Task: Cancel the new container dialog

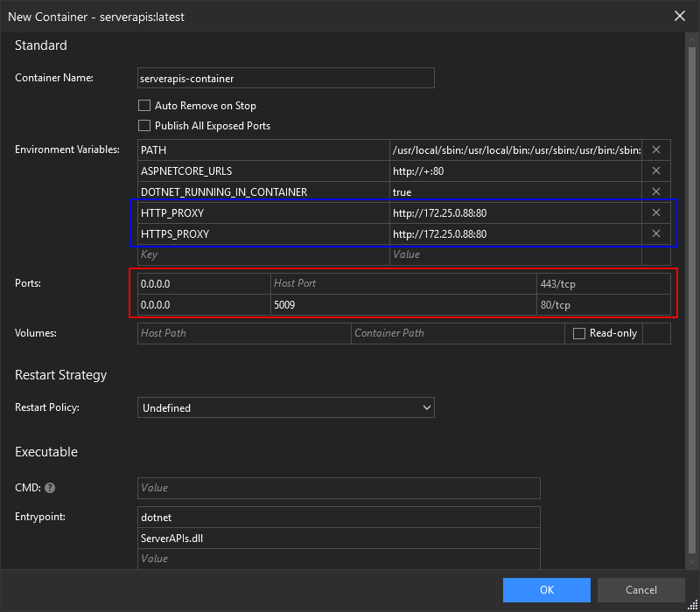Action: [640, 590]
